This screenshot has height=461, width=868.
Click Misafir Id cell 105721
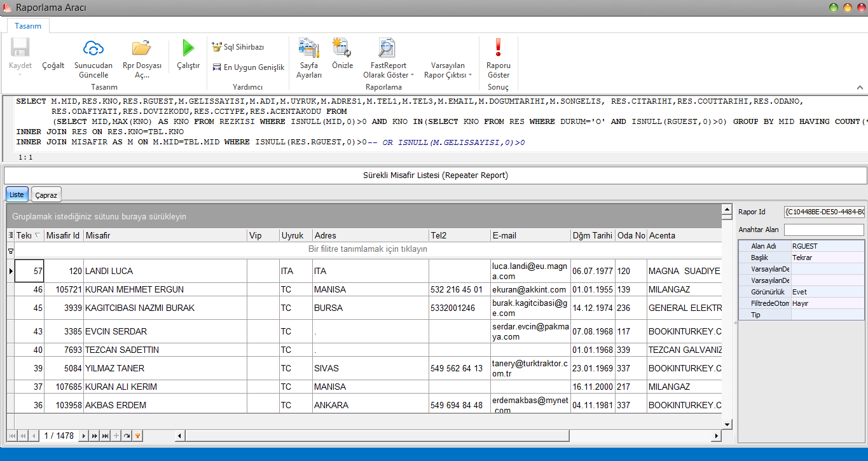point(64,289)
